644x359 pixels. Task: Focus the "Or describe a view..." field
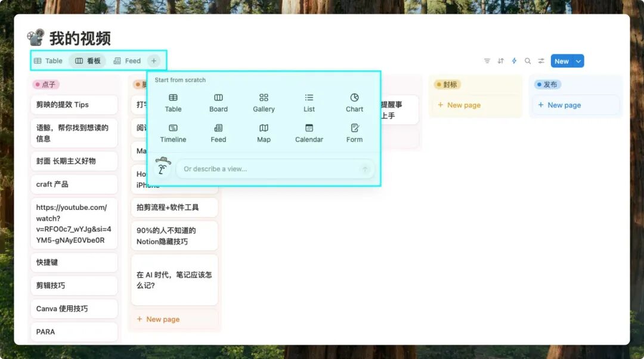click(x=275, y=169)
